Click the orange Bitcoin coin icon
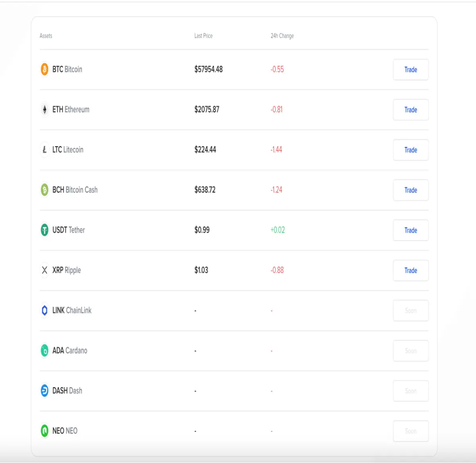The height and width of the screenshot is (463, 476). click(44, 69)
